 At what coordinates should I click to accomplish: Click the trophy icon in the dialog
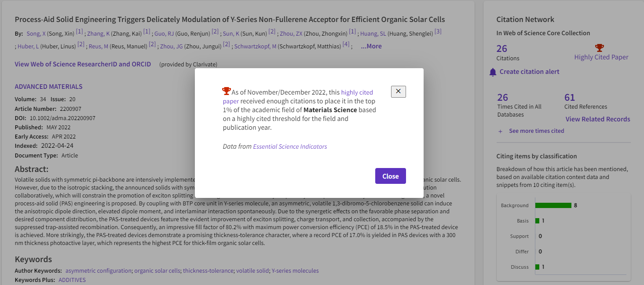point(227,91)
